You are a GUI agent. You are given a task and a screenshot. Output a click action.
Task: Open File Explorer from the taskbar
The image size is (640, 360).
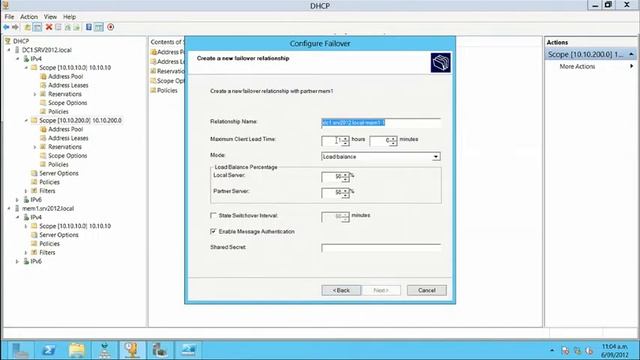pos(76,350)
